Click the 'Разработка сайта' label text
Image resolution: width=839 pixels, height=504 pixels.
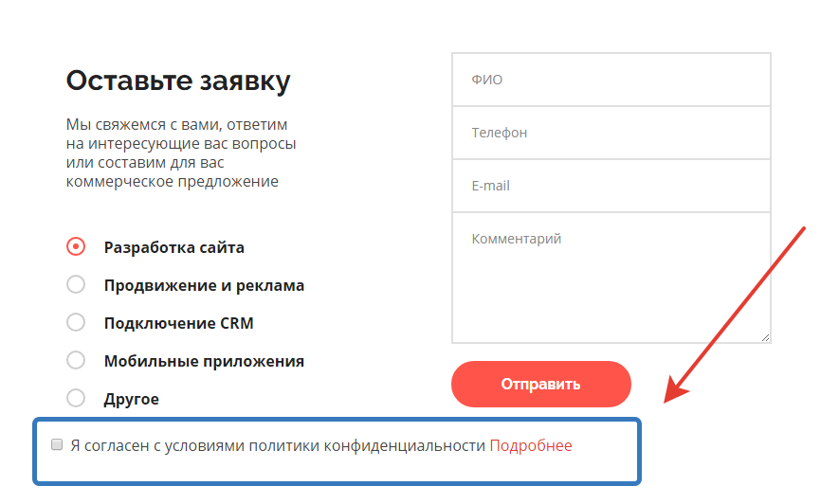point(174,247)
